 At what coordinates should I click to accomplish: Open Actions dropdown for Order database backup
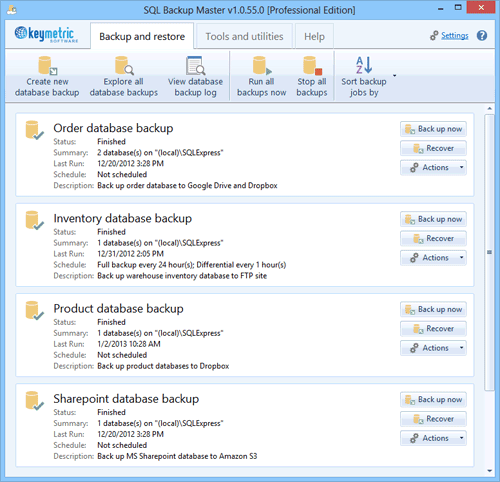tap(433, 168)
